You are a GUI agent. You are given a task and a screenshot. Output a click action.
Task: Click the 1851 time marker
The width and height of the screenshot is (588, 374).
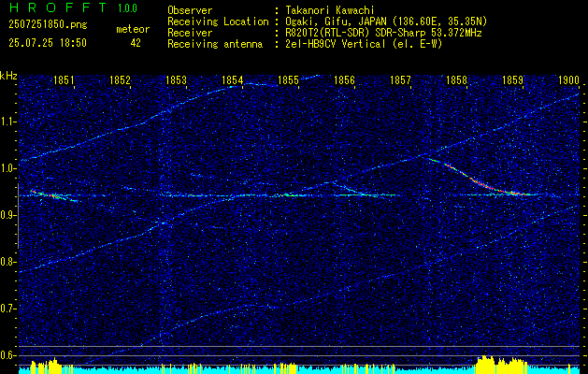64,80
